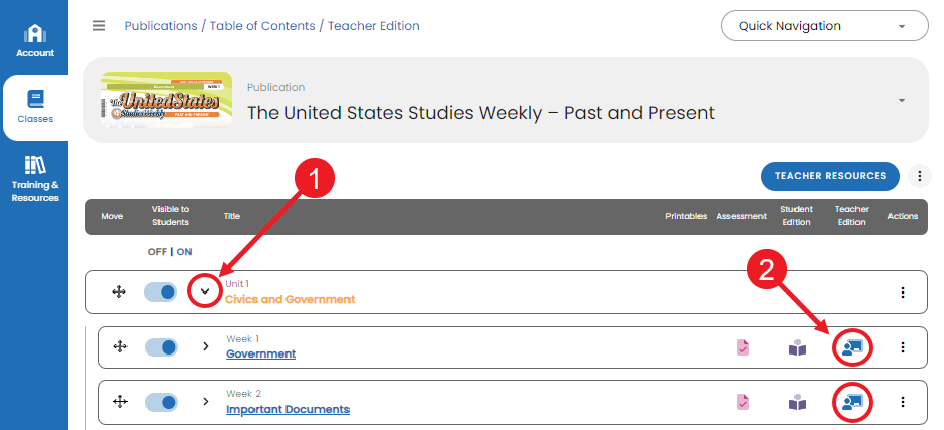Open three-dot actions menu for Government row
944x430 pixels.
point(902,347)
